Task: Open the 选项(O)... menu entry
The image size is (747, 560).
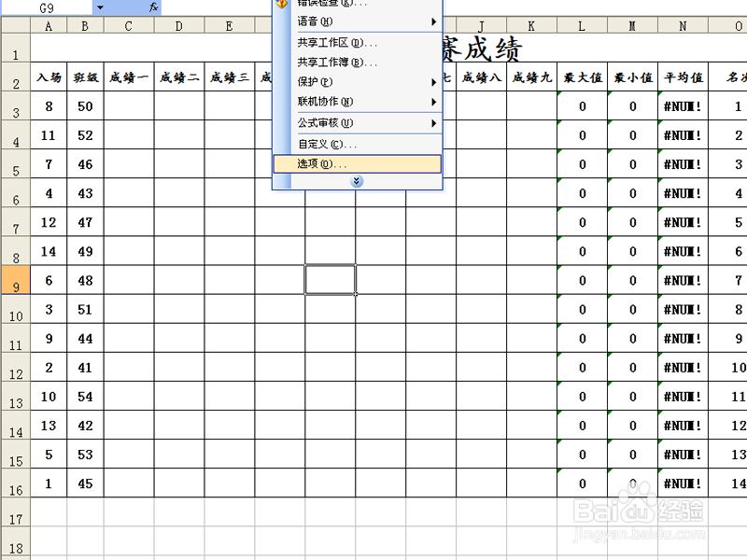Action: tap(358, 164)
